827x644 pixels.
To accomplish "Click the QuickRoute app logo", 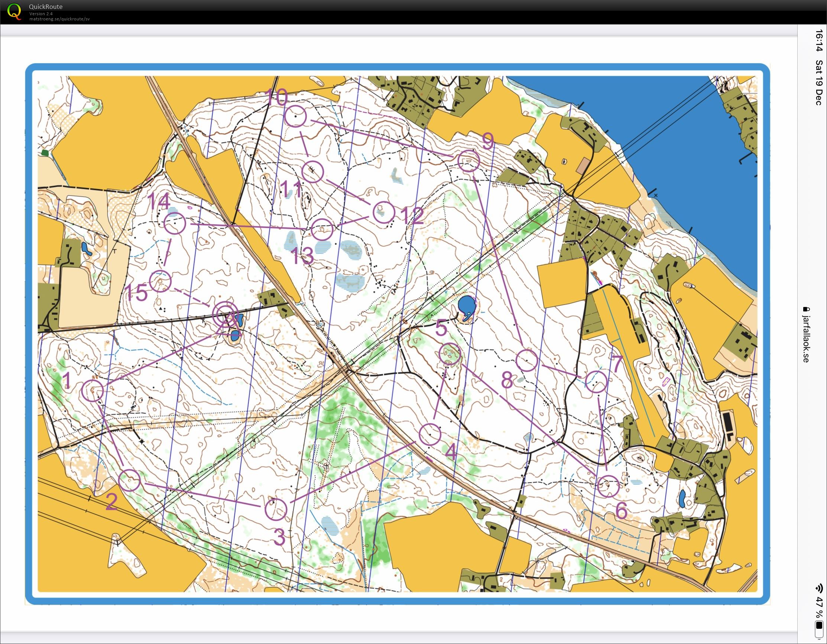I will [x=15, y=12].
